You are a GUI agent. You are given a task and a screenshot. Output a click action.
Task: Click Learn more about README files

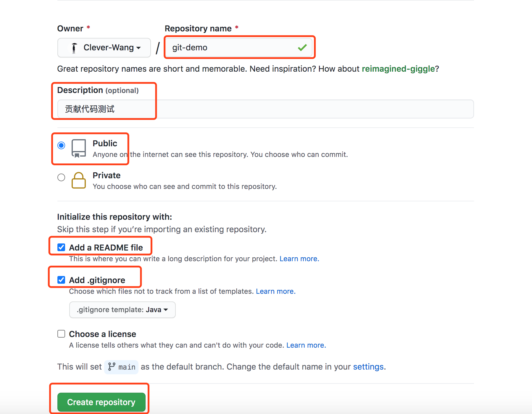click(x=299, y=259)
